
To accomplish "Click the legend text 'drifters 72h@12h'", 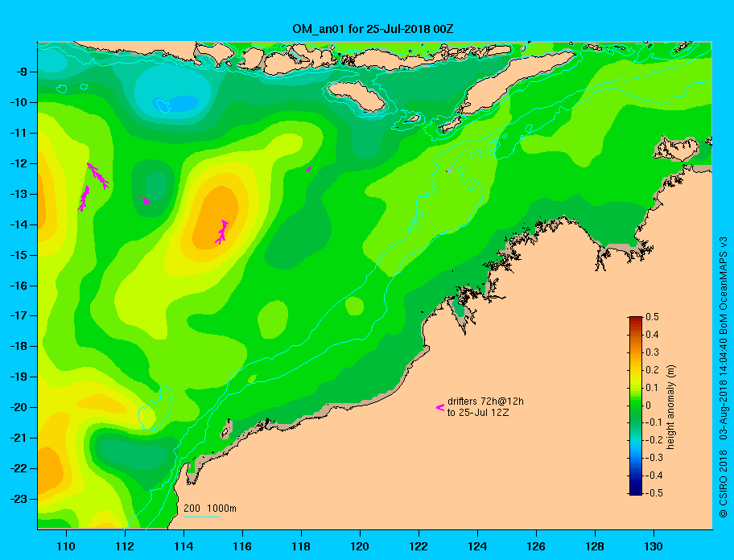I will click(x=485, y=401).
